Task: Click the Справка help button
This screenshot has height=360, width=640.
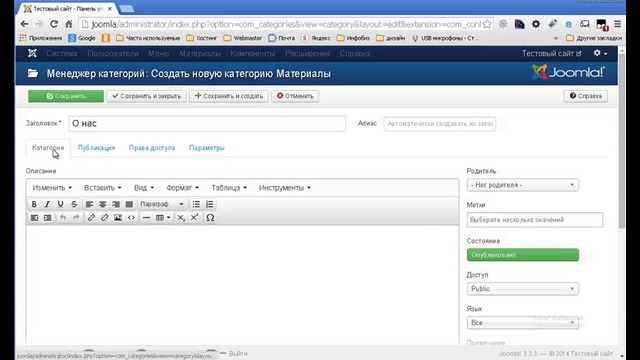Action: 586,96
